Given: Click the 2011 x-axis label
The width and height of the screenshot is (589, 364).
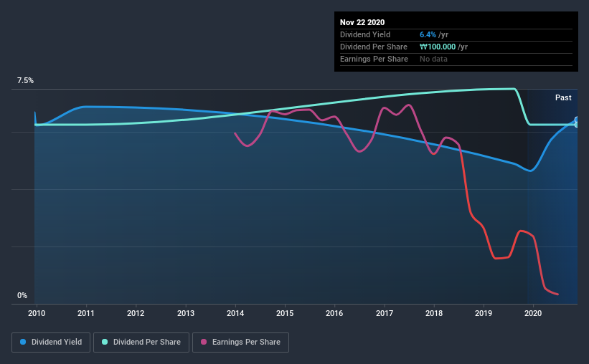Looking at the screenshot, I should [86, 313].
